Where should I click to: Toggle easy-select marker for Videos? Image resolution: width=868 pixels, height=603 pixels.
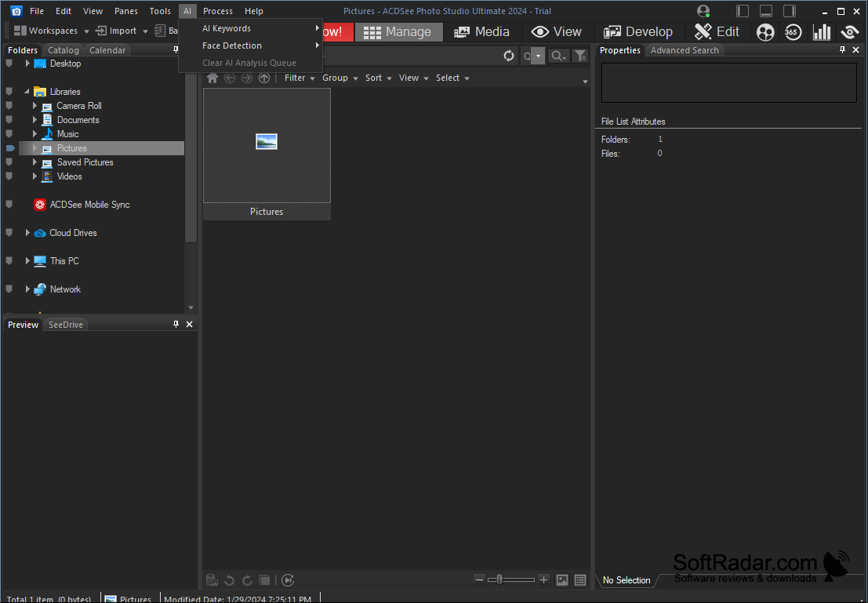(9, 176)
